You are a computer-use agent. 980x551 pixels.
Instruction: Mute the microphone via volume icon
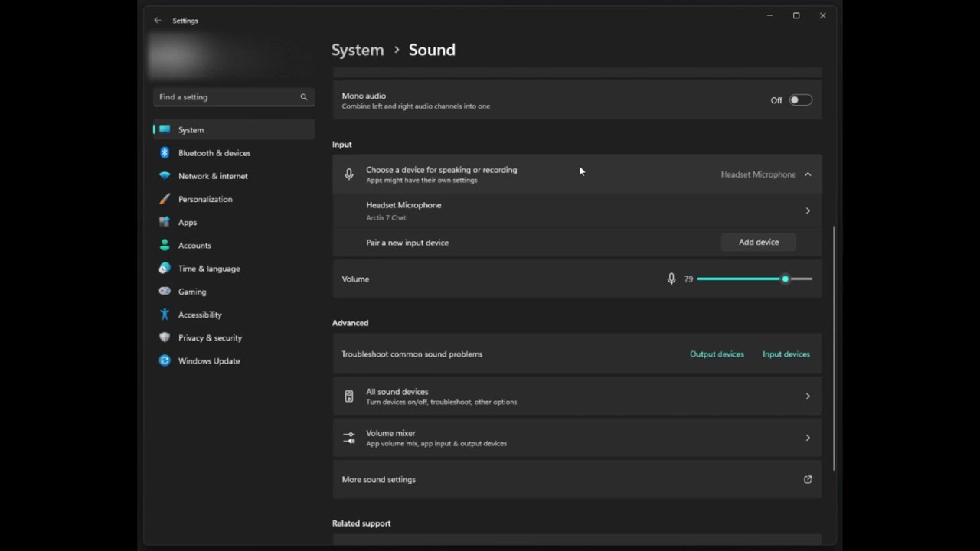(x=671, y=279)
